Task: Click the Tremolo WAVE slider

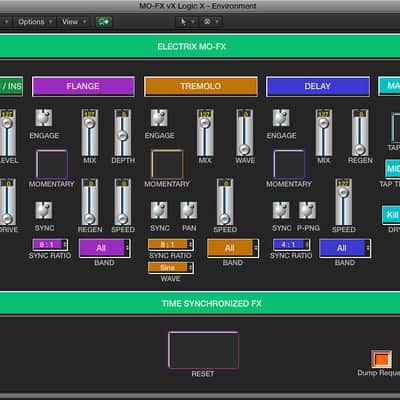Action: (x=245, y=132)
